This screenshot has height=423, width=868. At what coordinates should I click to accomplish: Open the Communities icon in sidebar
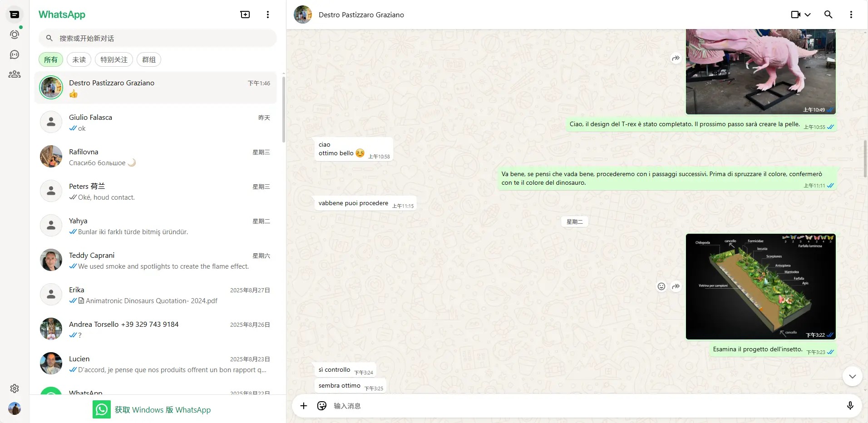point(15,74)
